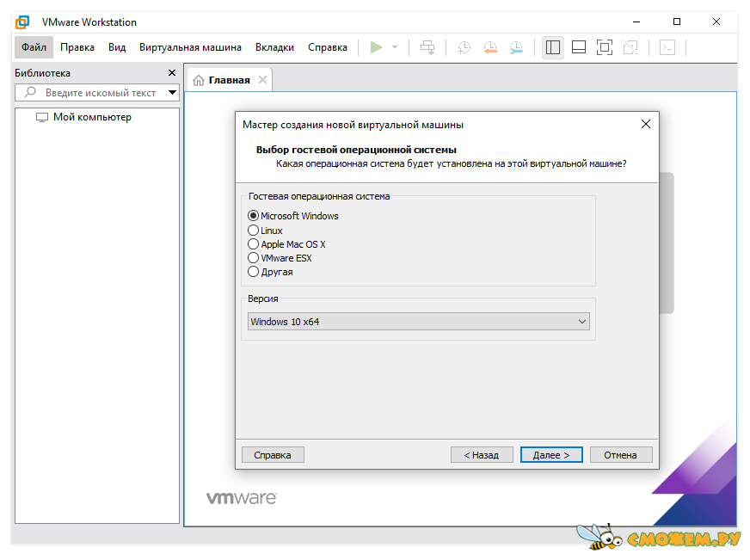Click the home icon on Главная tab
750x560 pixels.
[199, 80]
